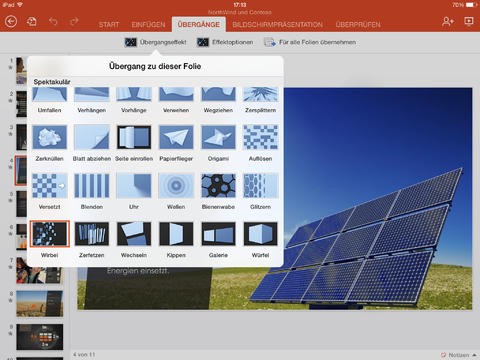Open the share with people icon
The width and height of the screenshot is (480, 360).
click(x=448, y=22)
